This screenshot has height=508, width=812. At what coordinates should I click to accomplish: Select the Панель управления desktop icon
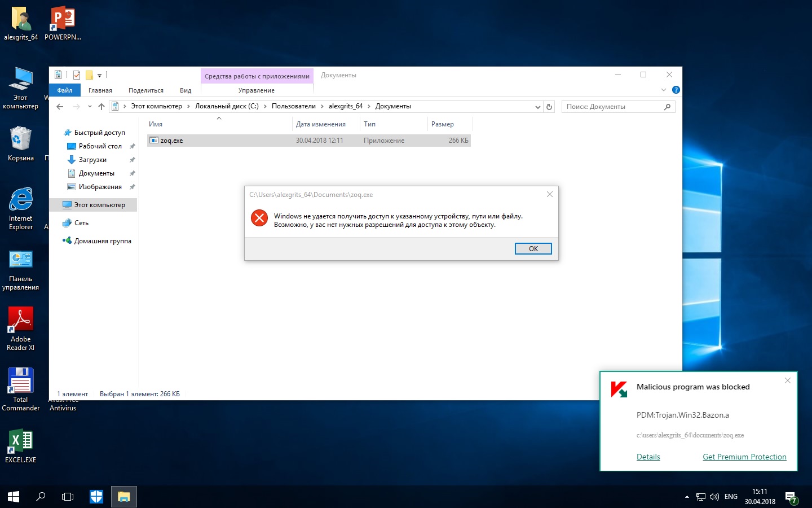point(21,270)
